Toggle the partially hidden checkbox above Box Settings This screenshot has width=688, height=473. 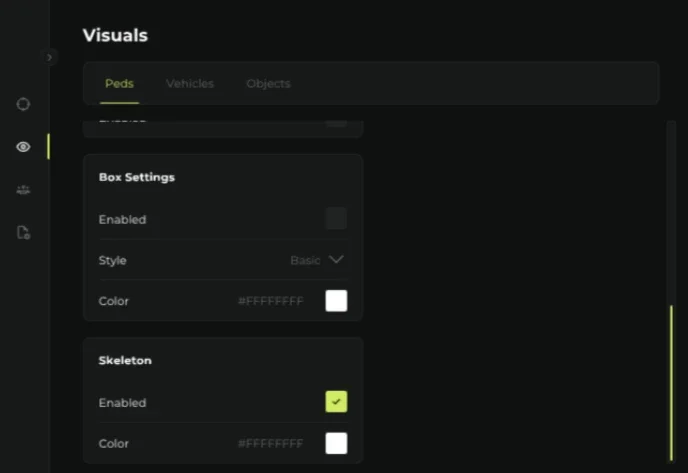[336, 123]
